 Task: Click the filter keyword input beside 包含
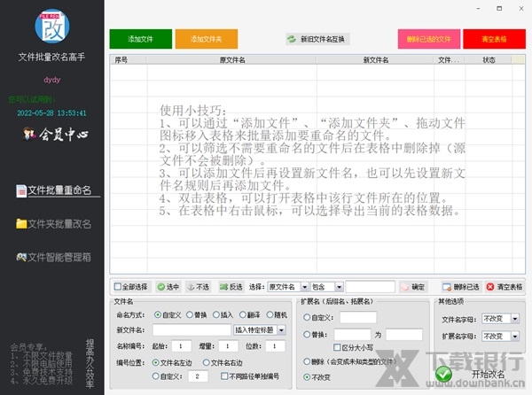point(370,287)
